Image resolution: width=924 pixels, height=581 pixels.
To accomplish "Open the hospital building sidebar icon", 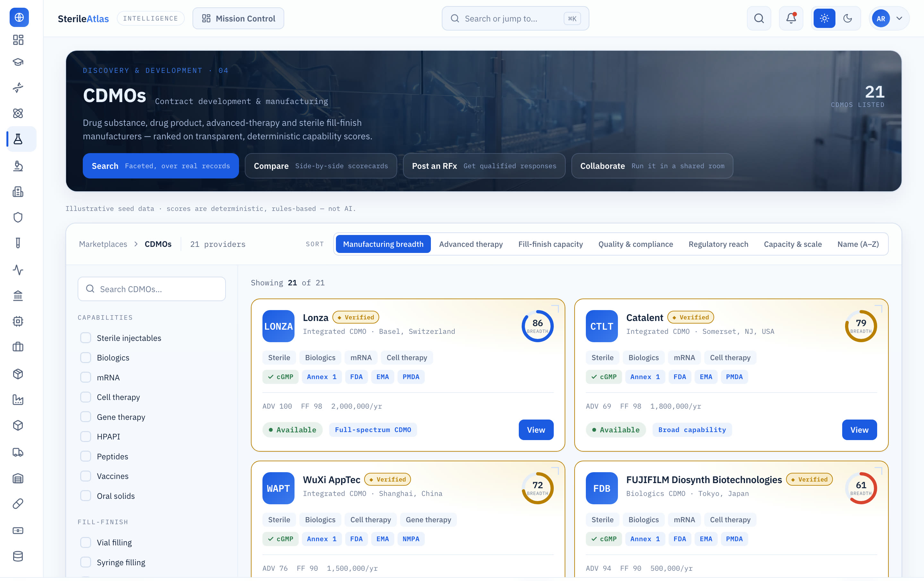I will (x=18, y=192).
